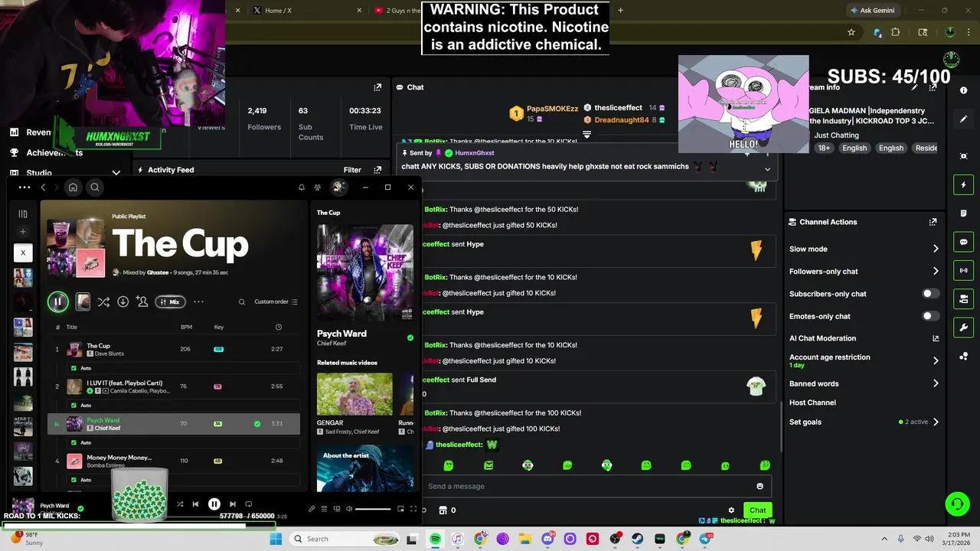980x551 pixels.
Task: Toggle Auto checkbox under The Cup track
Action: pyautogui.click(x=73, y=368)
